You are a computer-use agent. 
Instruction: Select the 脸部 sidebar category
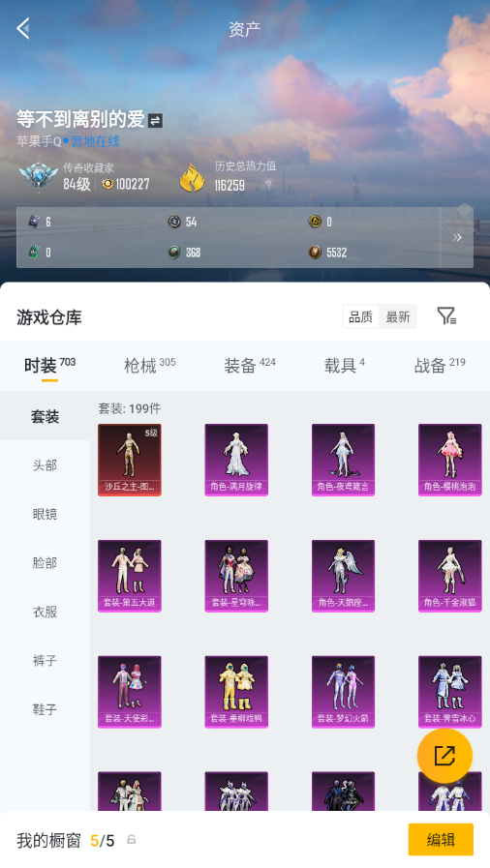tap(45, 562)
